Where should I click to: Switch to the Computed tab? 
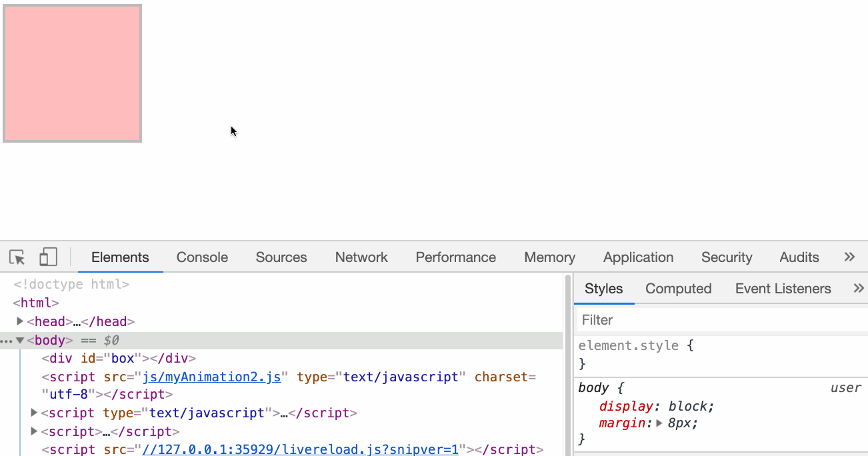(678, 289)
